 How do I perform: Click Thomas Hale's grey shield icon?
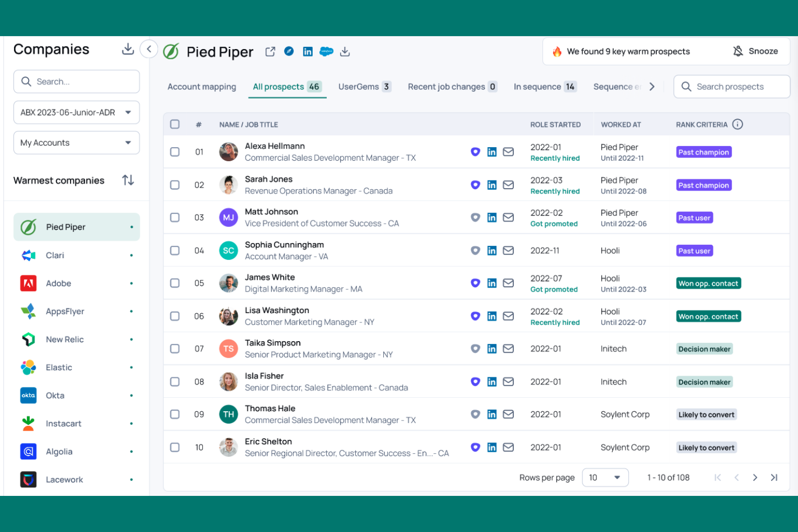[x=475, y=414]
